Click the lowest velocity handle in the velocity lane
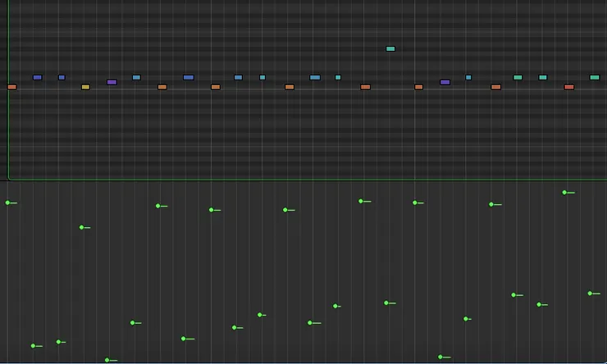The image size is (607, 364). (107, 360)
